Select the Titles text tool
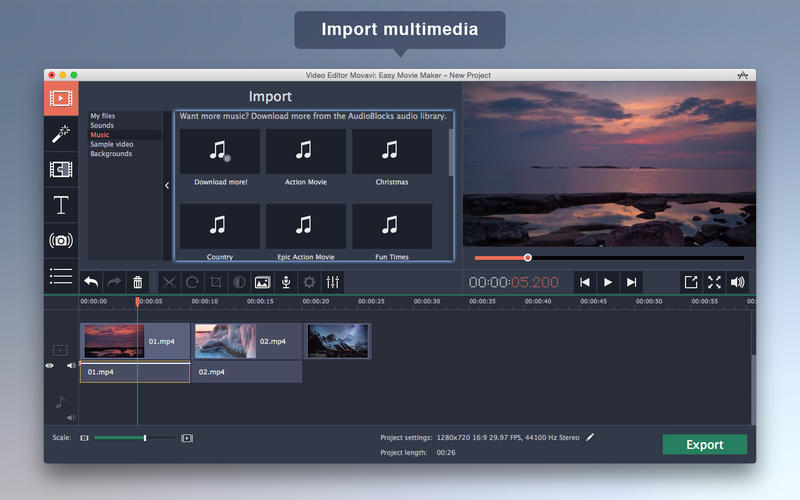 (61, 205)
